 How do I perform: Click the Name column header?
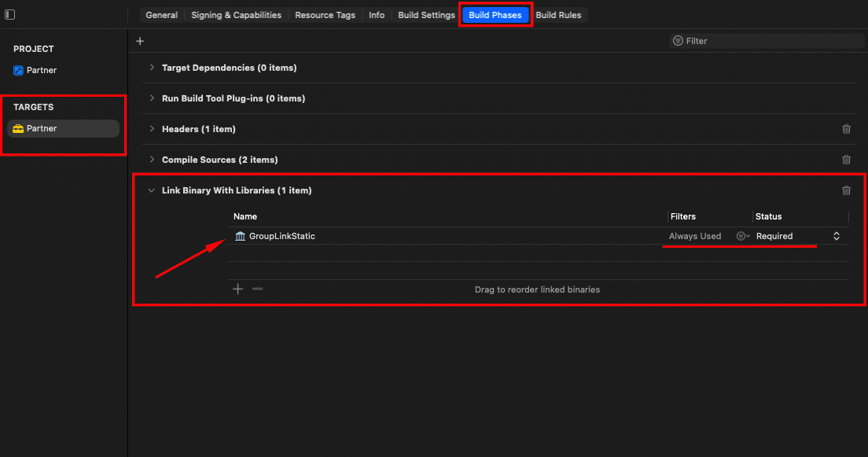click(245, 216)
